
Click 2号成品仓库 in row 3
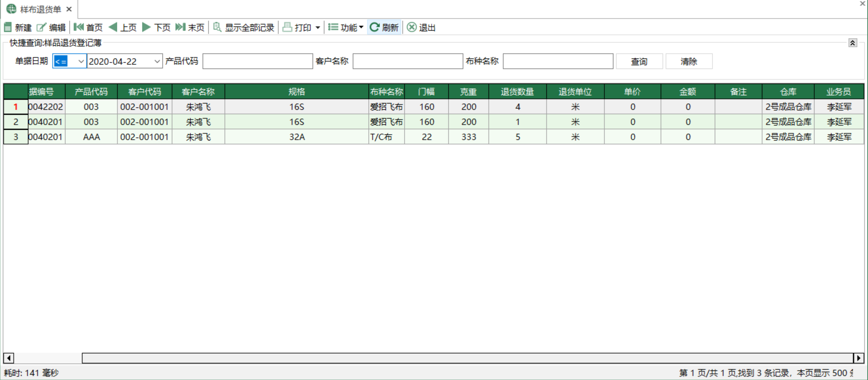(x=788, y=137)
